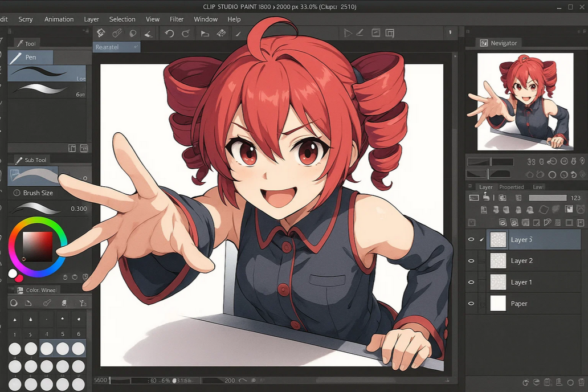The height and width of the screenshot is (392, 588).
Task: Click the pencil-edit icon right of play triangle
Action: pos(360,32)
